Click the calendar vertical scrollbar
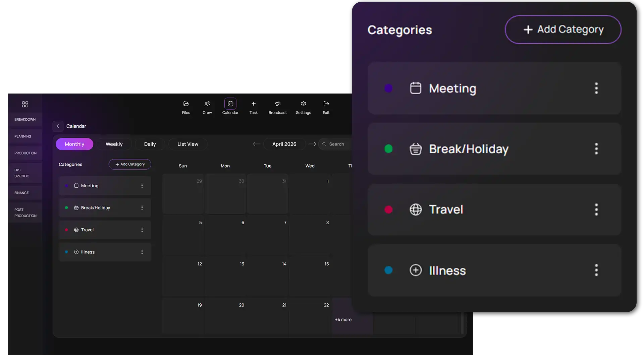 [x=462, y=323]
